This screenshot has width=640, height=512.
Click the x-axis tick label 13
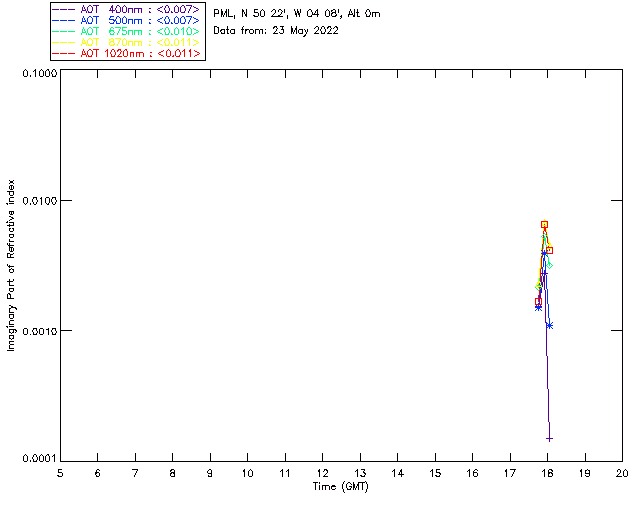pyautogui.click(x=360, y=474)
